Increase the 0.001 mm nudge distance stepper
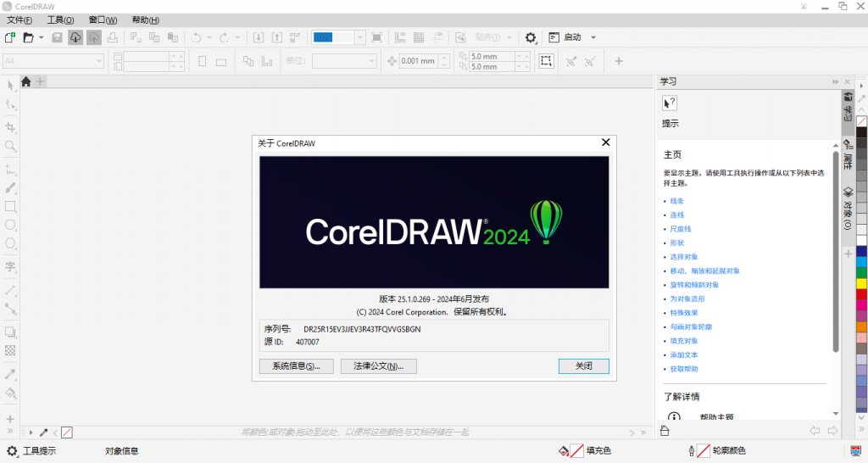 [x=444, y=58]
